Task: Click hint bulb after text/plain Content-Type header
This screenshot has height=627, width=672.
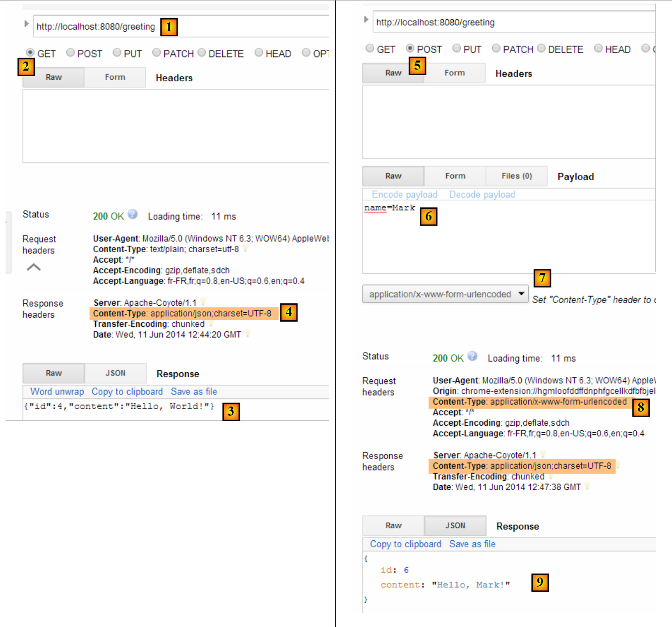Action: [x=246, y=249]
